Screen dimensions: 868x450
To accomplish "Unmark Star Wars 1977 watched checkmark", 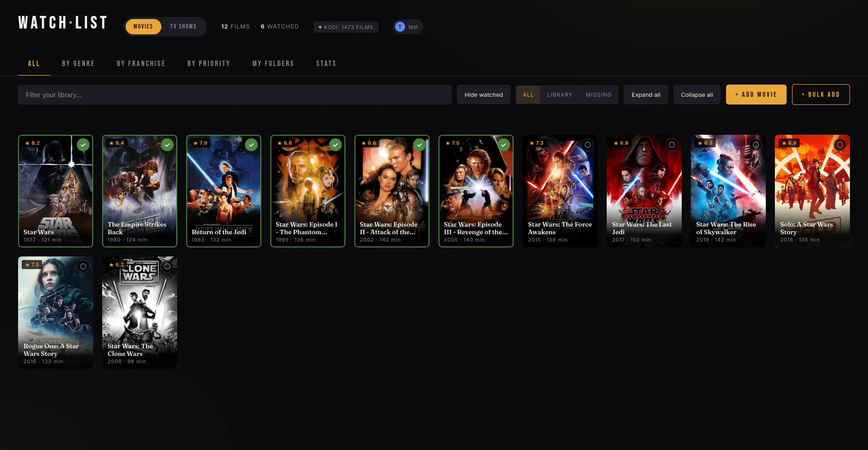I will 83,145.
